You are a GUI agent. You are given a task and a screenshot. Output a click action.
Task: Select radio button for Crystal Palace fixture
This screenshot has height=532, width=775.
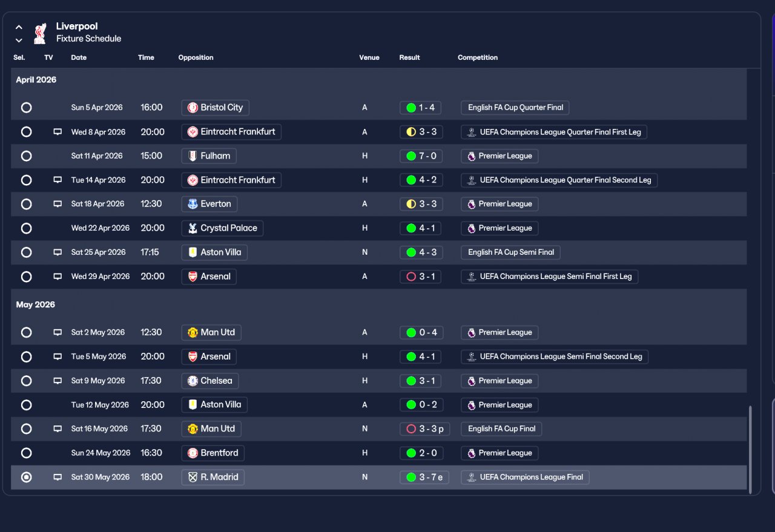(x=26, y=228)
